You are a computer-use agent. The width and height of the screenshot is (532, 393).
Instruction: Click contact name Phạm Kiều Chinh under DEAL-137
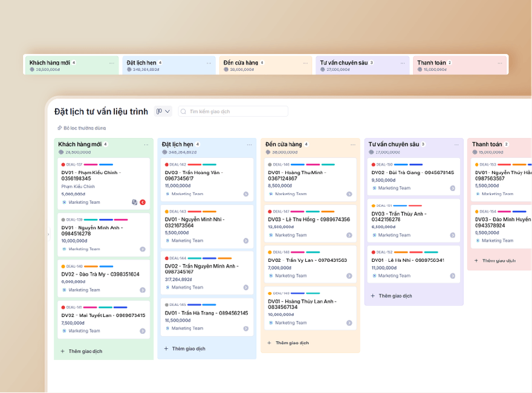(78, 187)
